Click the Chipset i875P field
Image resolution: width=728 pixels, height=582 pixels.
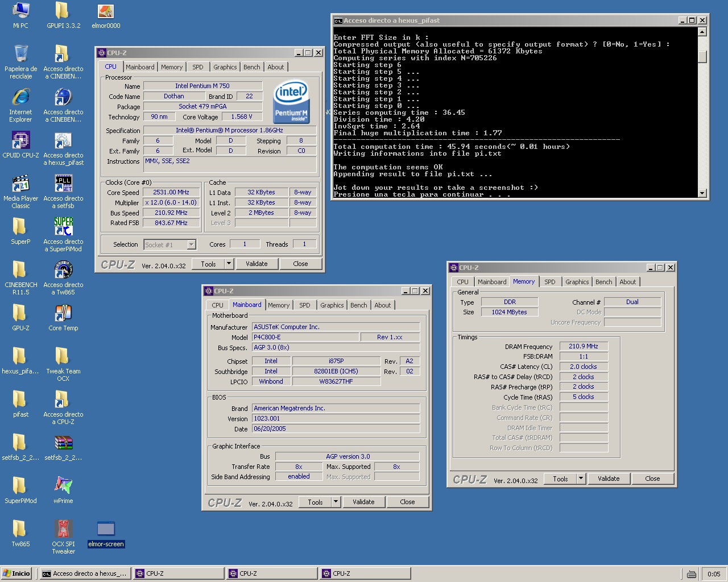(336, 361)
